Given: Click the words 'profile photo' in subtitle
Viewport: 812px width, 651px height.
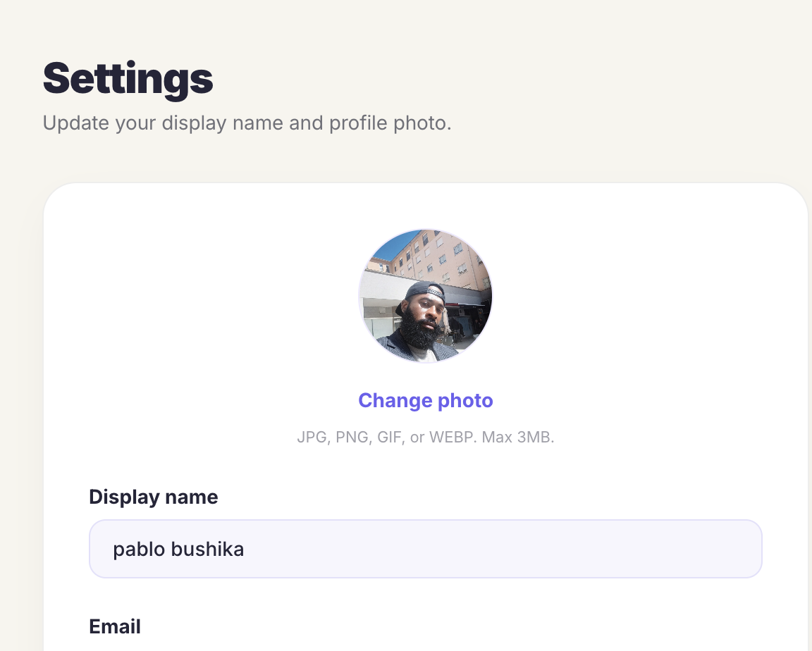Looking at the screenshot, I should pyautogui.click(x=390, y=123).
